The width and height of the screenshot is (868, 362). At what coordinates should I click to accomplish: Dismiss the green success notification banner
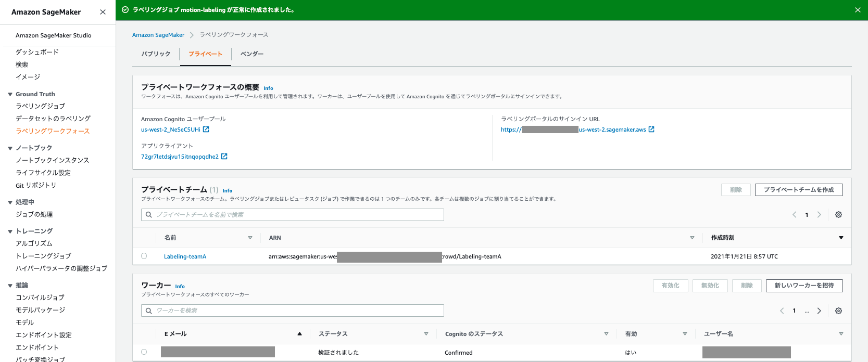[x=858, y=10]
